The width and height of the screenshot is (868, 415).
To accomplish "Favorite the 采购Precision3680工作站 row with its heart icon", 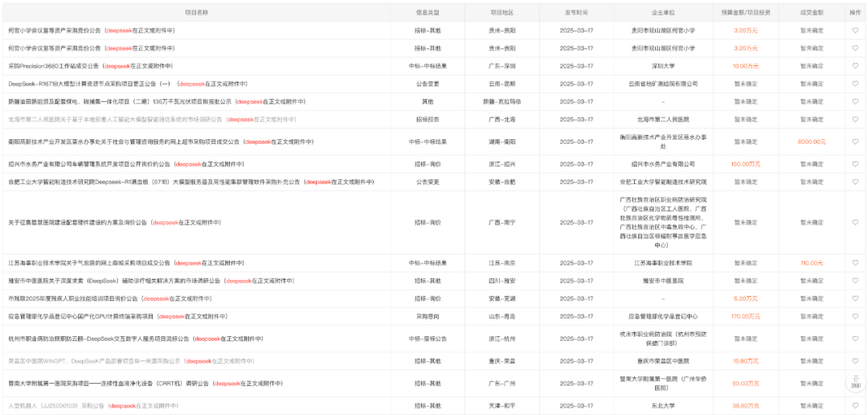I will pyautogui.click(x=854, y=66).
